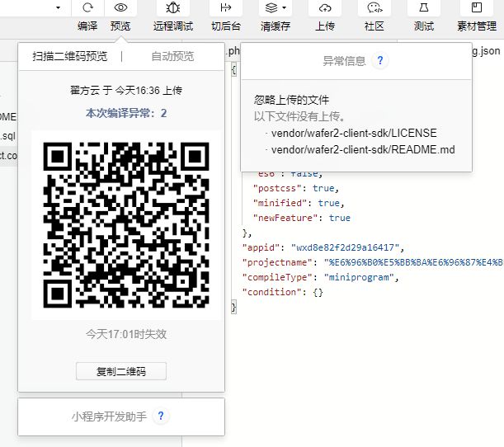Screen dimensions: 504x447
Task: Click the 小程序开发助手 label
Action: pyautogui.click(x=109, y=416)
